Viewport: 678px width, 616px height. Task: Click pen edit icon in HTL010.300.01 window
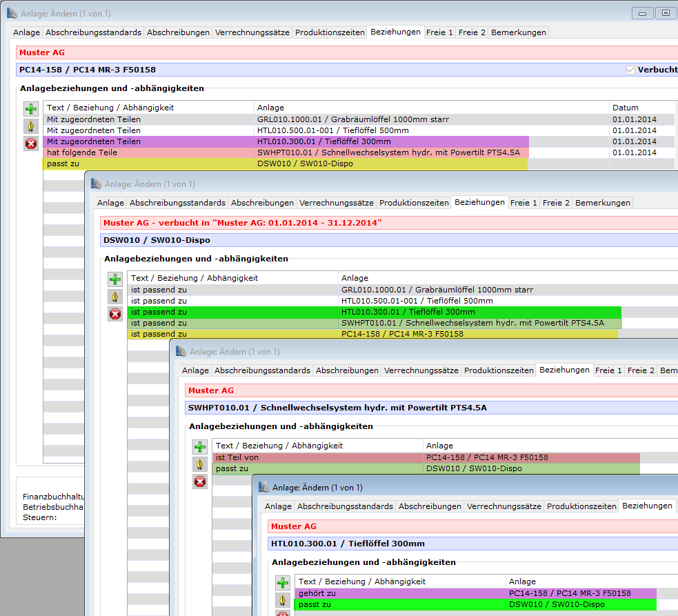coord(283,600)
